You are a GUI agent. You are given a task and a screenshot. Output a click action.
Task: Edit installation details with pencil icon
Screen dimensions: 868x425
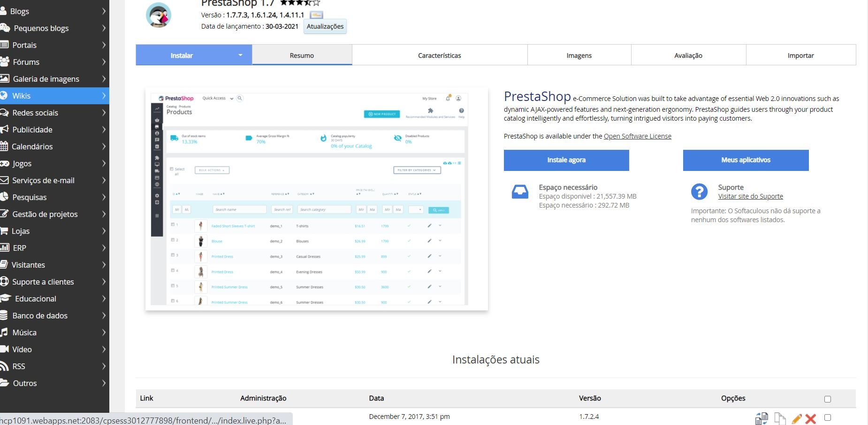click(x=796, y=418)
